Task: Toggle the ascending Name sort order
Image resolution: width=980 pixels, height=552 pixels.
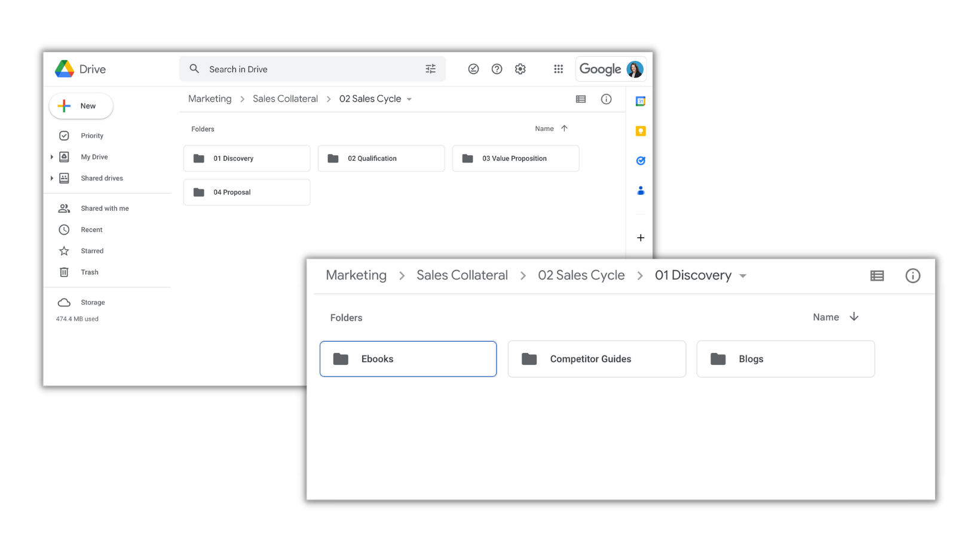Action: click(x=564, y=128)
